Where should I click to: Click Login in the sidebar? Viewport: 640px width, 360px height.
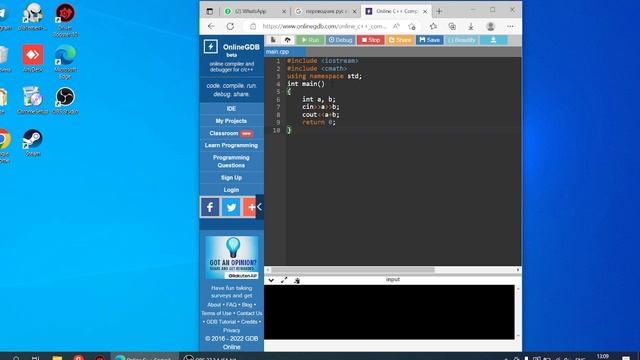click(231, 190)
